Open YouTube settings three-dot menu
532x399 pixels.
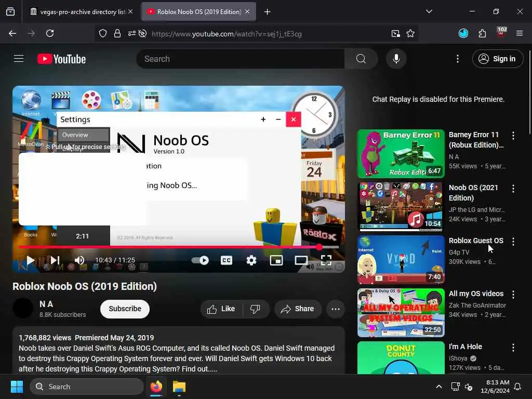click(458, 59)
